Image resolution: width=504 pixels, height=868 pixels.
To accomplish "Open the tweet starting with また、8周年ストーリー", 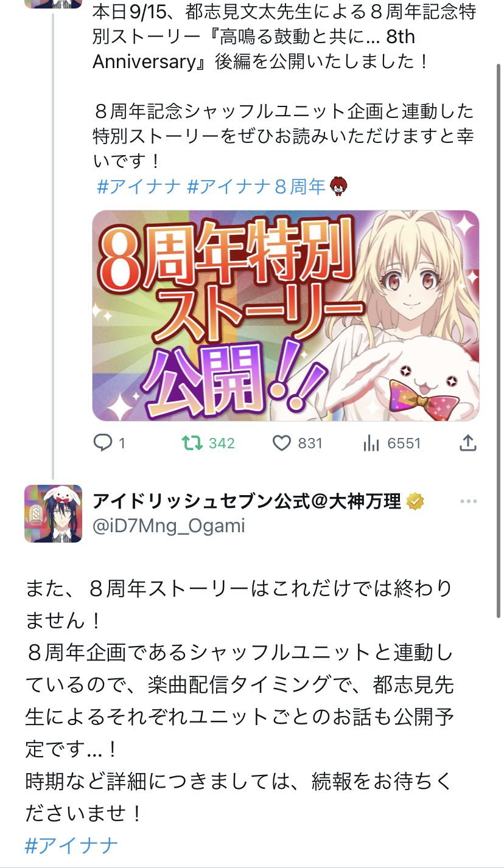I will click(239, 700).
